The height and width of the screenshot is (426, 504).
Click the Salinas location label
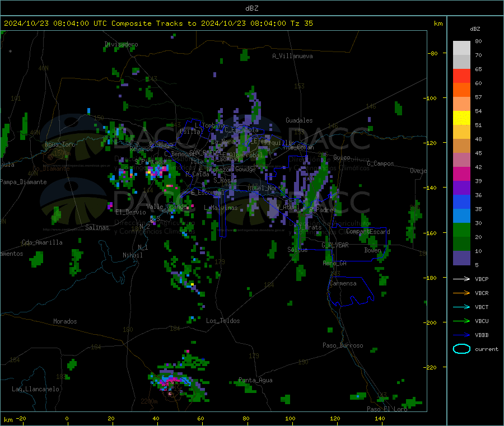(97, 227)
